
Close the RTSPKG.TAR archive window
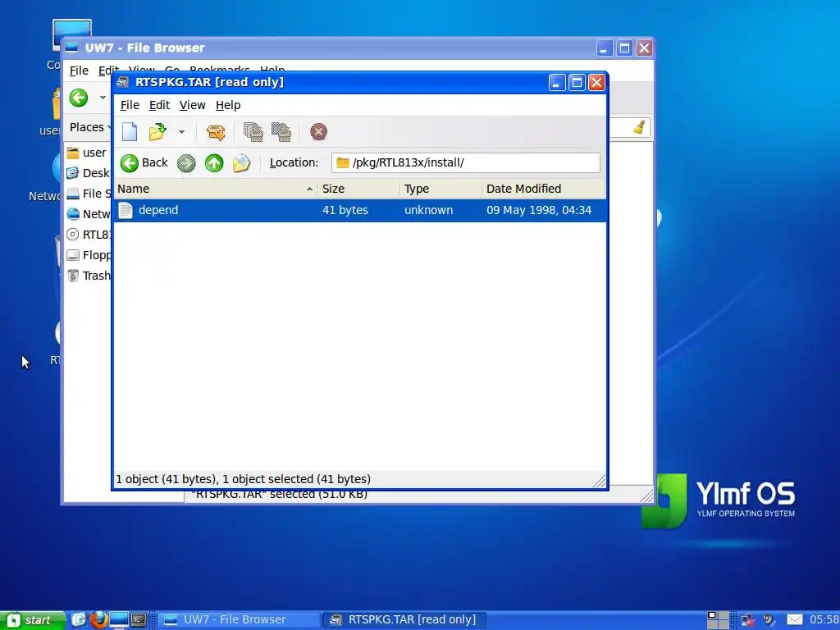(596, 83)
